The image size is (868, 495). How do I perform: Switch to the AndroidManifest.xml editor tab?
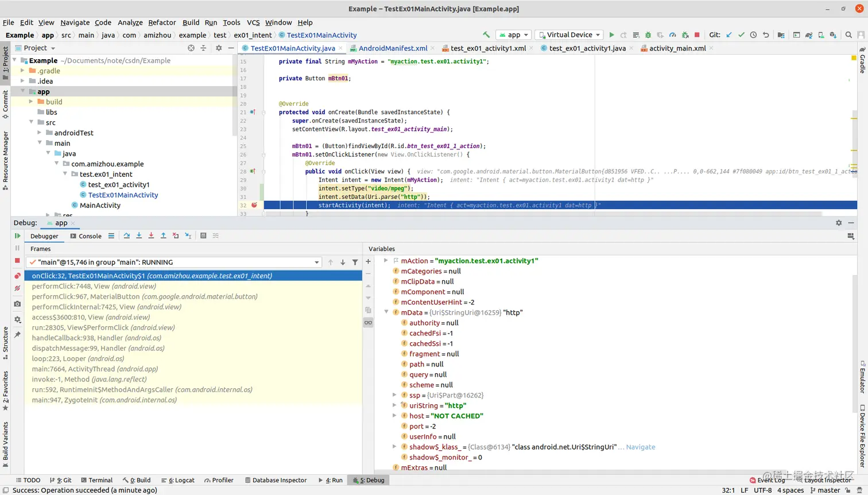pos(393,48)
